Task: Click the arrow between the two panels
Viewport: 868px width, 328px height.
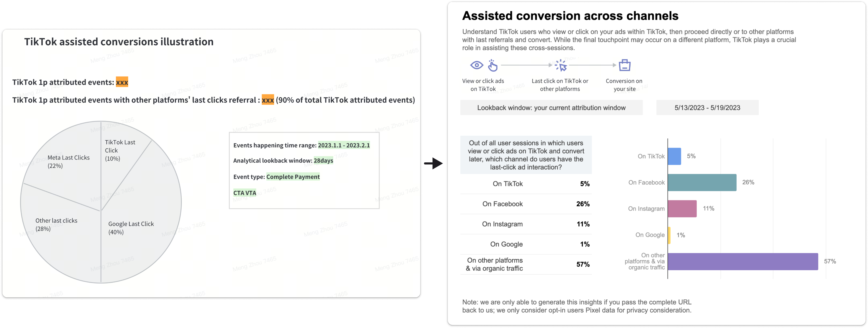Action: pyautogui.click(x=433, y=164)
